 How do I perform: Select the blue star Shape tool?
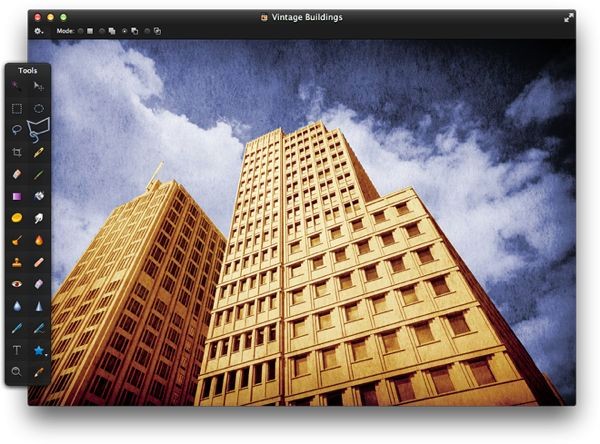tap(38, 350)
